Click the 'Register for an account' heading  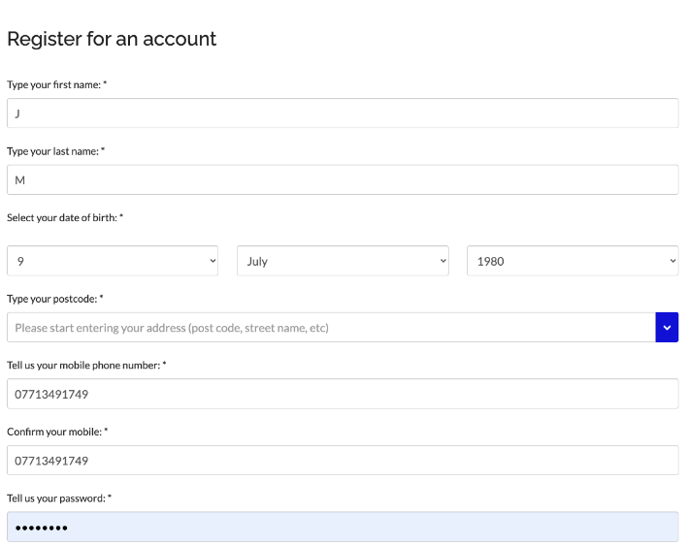[112, 39]
